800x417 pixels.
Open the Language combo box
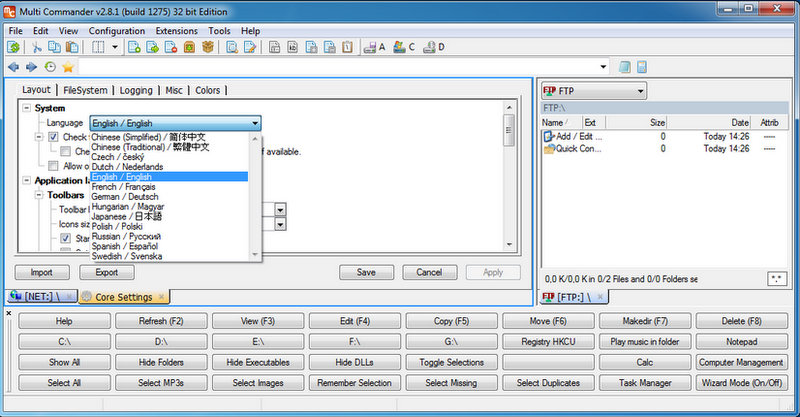tap(176, 123)
